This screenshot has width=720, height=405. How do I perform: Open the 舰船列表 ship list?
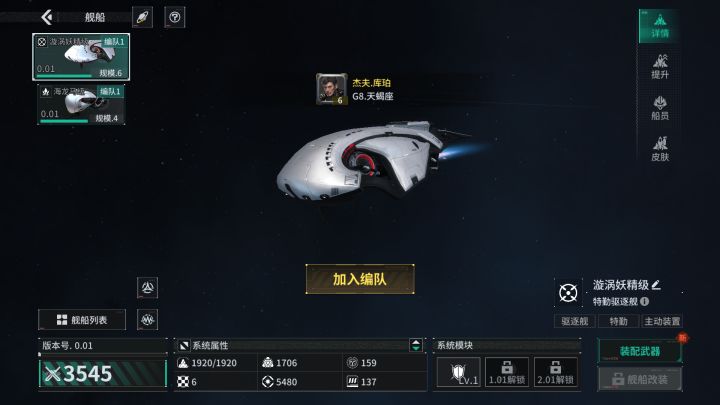[82, 320]
